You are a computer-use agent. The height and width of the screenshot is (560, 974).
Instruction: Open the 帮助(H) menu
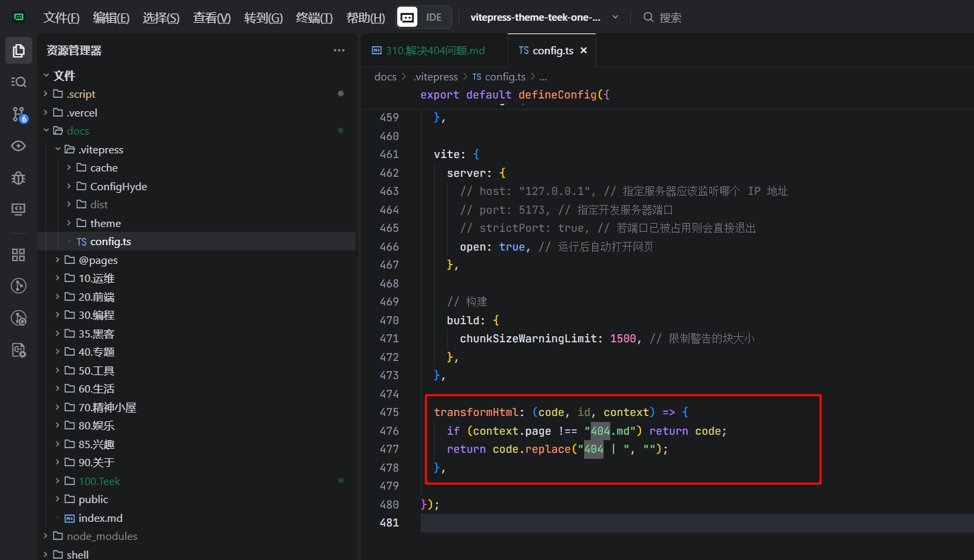366,18
